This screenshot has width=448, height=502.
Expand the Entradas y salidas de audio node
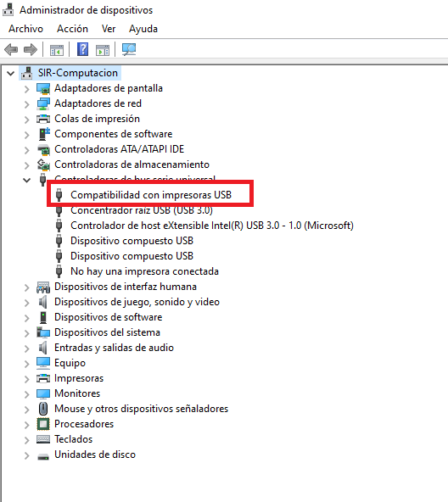[x=27, y=349]
